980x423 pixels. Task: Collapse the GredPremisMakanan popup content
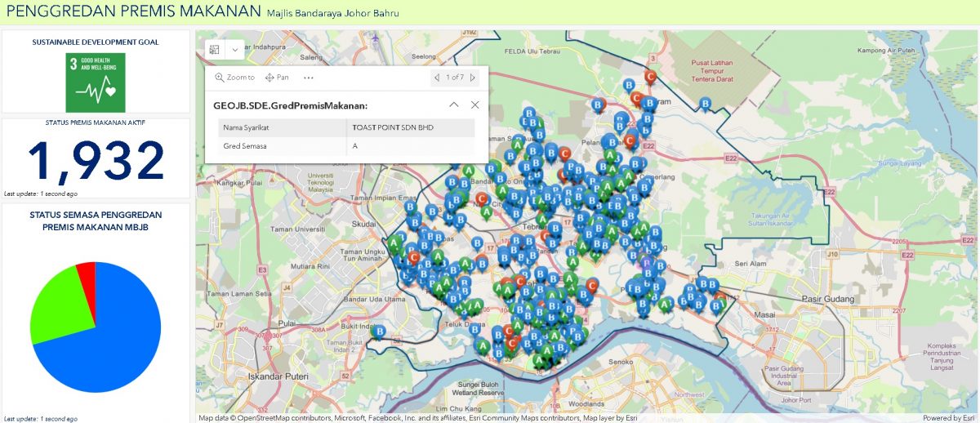[454, 105]
